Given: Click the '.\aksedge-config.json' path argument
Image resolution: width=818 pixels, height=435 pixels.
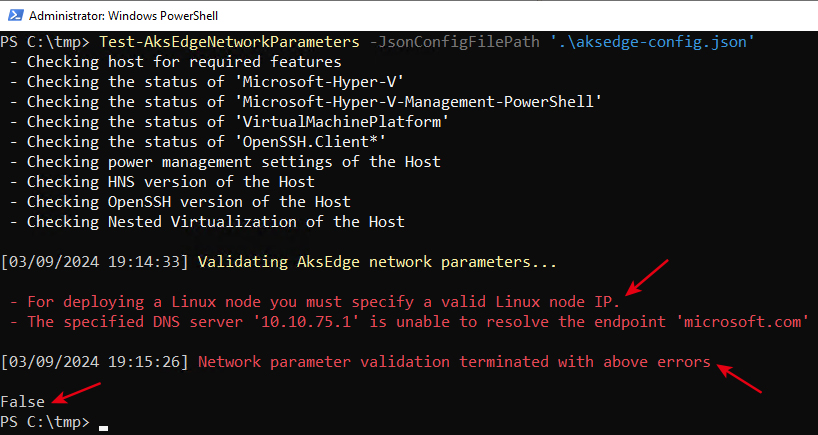Looking at the screenshot, I should [653, 42].
